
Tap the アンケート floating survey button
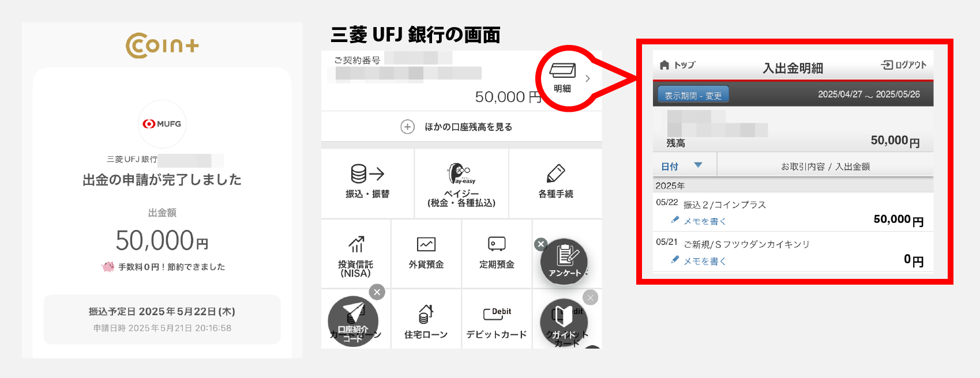pyautogui.click(x=564, y=262)
